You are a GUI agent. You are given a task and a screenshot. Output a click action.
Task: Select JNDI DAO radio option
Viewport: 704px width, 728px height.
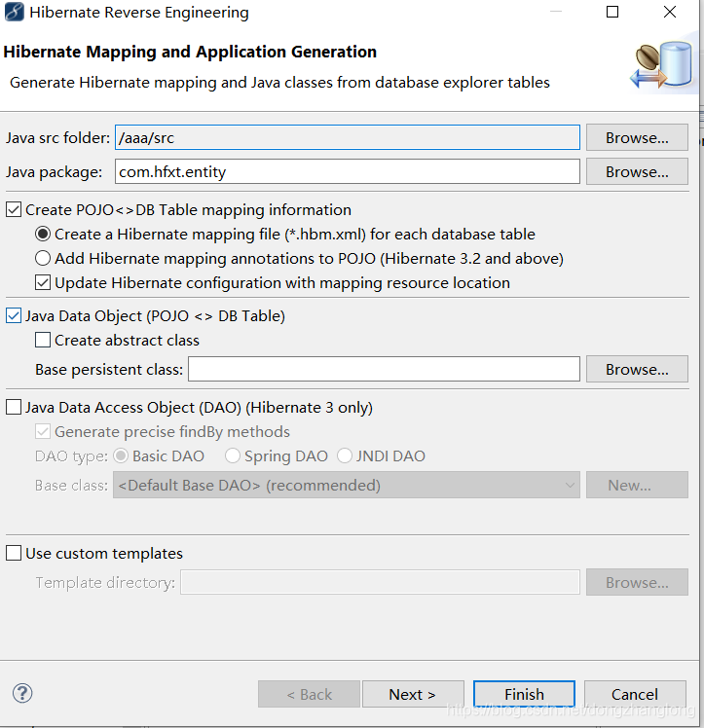click(x=345, y=455)
